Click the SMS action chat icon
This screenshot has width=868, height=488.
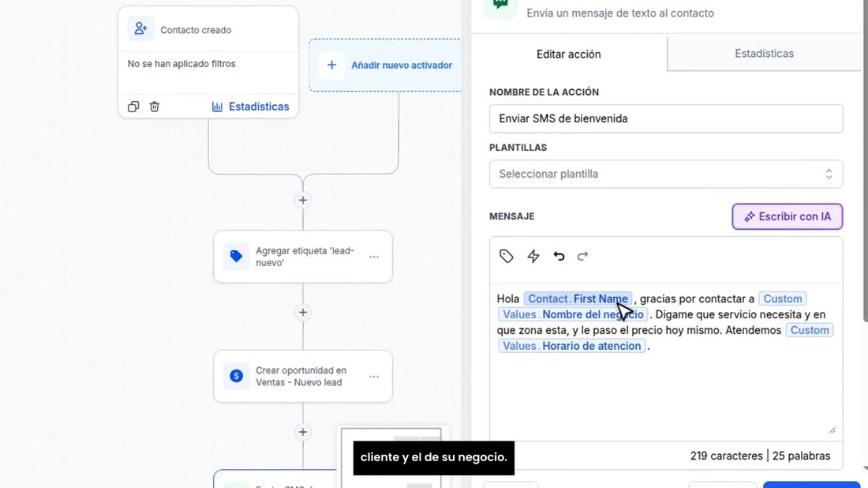pyautogui.click(x=500, y=6)
